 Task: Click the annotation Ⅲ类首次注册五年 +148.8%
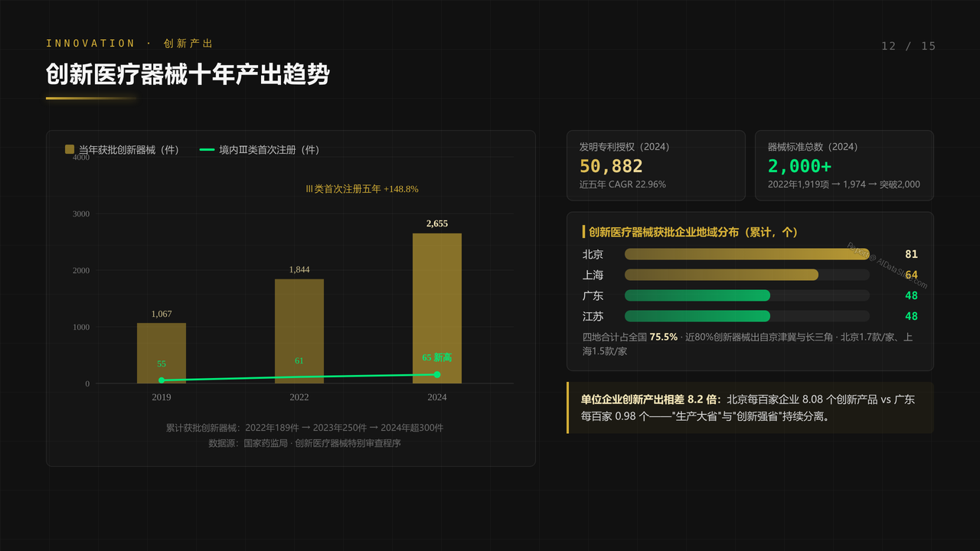362,189
